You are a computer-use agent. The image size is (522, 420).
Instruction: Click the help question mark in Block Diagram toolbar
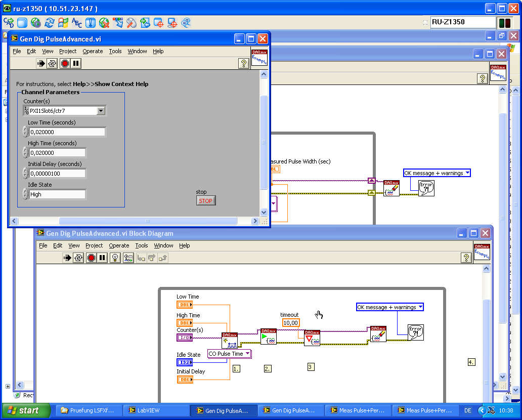pos(466,258)
